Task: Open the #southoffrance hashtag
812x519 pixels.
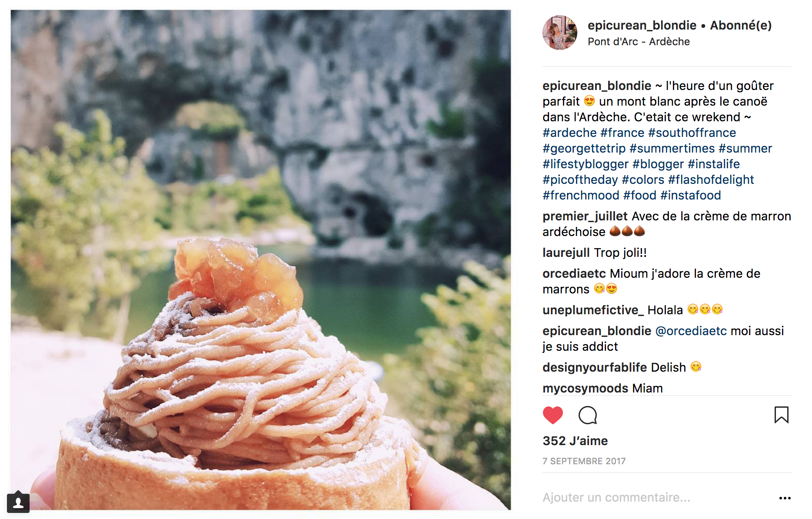Action: pyautogui.click(x=692, y=133)
